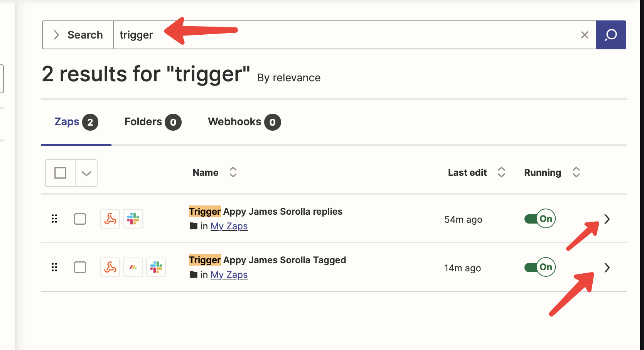Click the webhook icon on the replies zap
Image resolution: width=644 pixels, height=350 pixels.
(x=110, y=219)
